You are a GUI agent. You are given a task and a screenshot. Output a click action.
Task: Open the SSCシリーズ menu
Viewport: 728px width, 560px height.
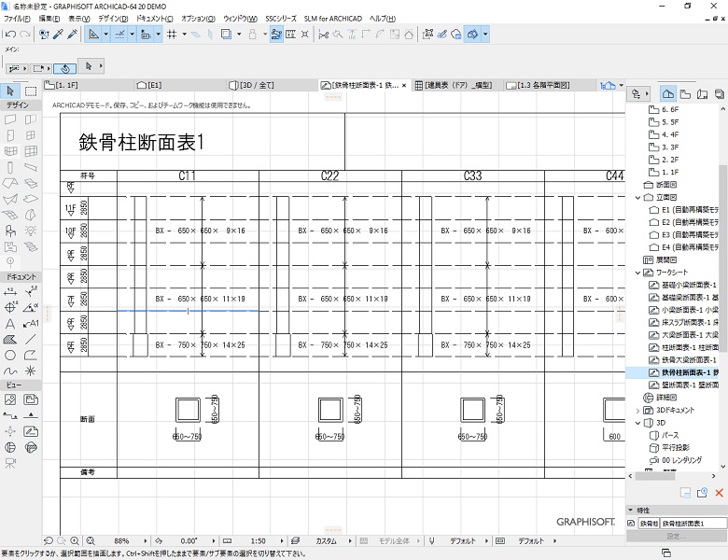(281, 19)
